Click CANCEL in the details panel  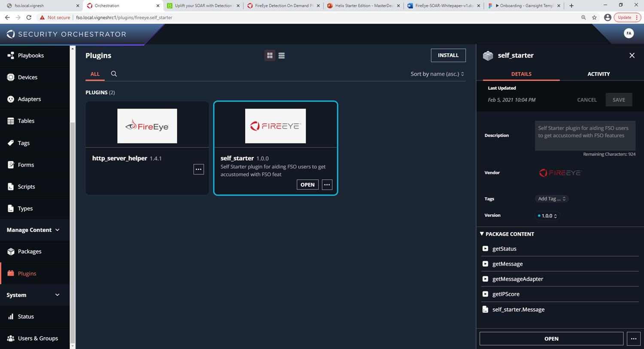pos(586,100)
